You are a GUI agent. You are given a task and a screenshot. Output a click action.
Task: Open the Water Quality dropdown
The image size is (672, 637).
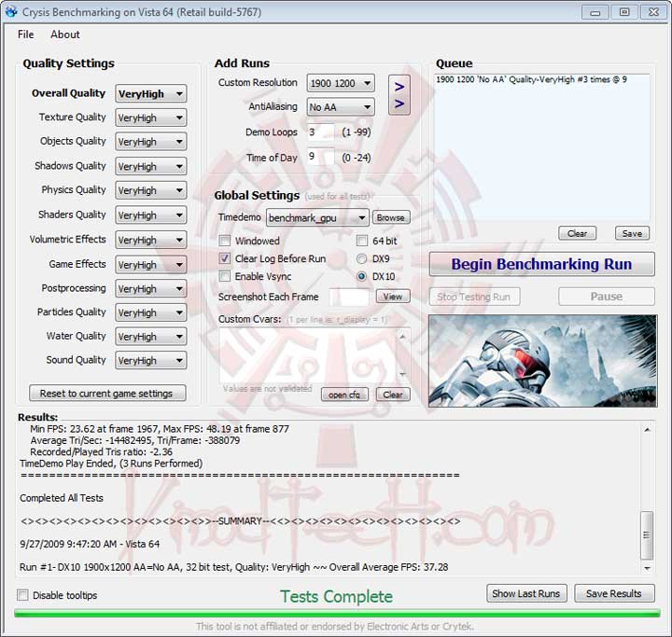[151, 337]
